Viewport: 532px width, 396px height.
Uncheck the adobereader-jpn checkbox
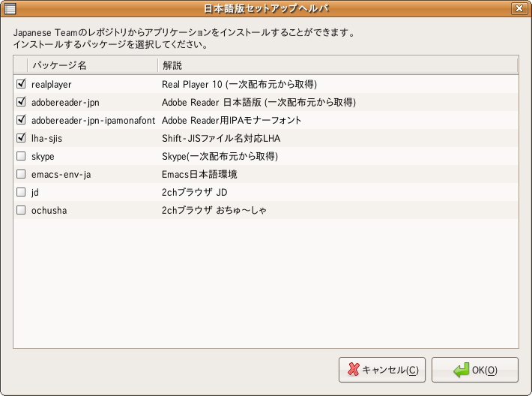pyautogui.click(x=21, y=102)
